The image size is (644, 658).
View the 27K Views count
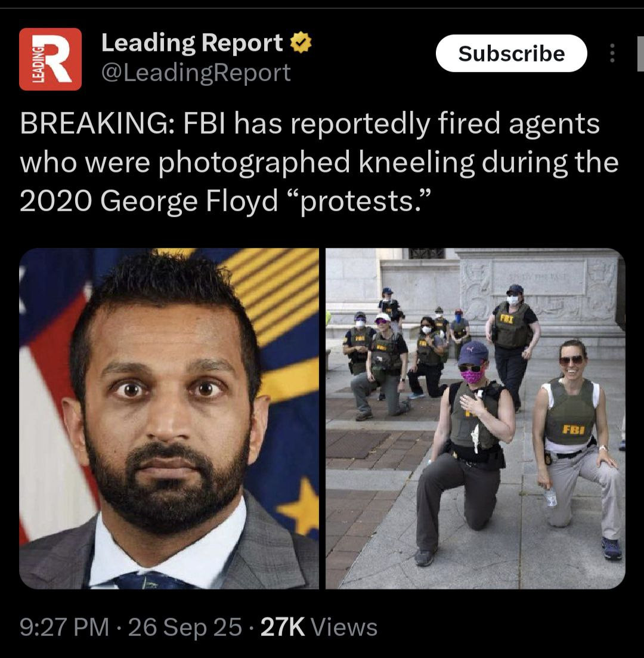pos(319,627)
